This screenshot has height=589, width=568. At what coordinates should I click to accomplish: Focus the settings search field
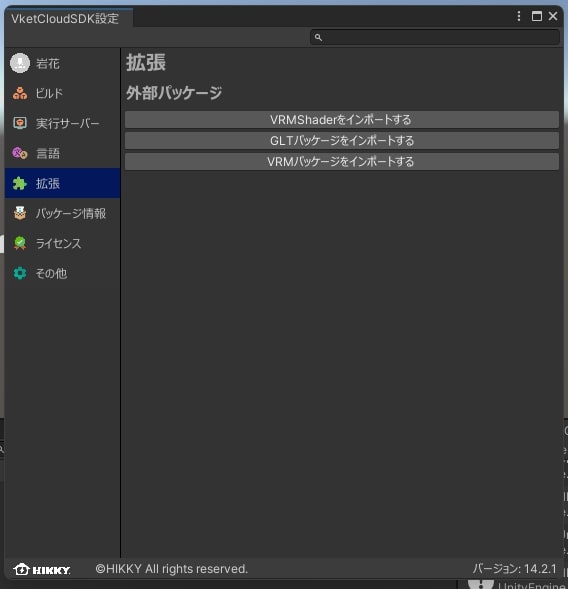click(x=435, y=37)
